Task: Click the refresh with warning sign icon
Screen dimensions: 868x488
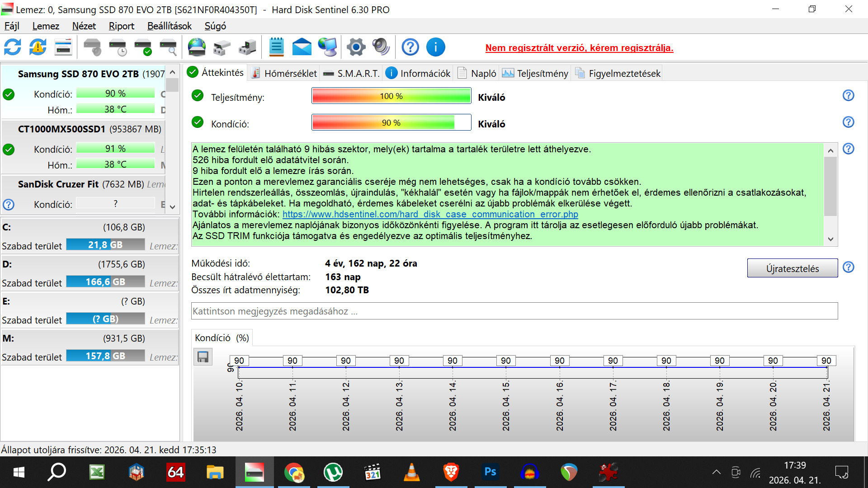Action: 38,47
